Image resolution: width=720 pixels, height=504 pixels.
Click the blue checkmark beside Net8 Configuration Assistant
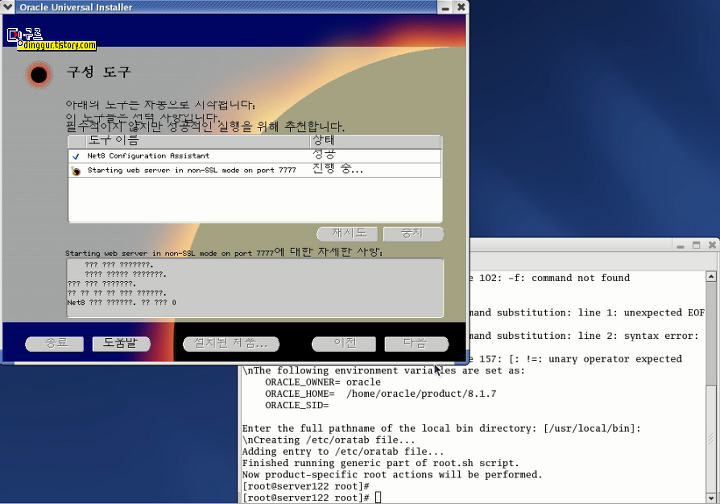[76, 156]
